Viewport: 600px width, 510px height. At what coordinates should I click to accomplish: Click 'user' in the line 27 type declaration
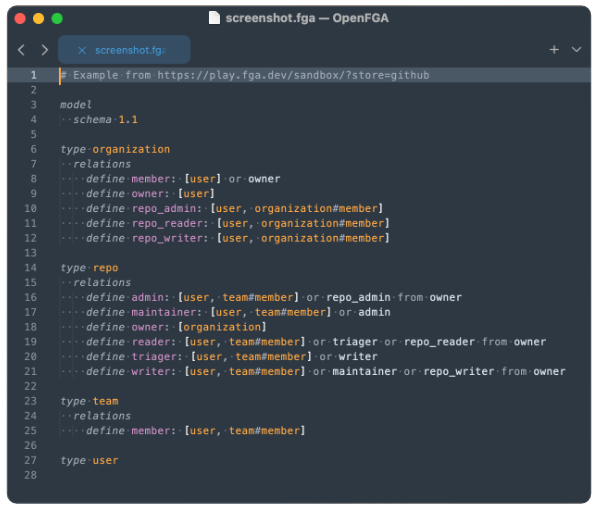[105, 461]
